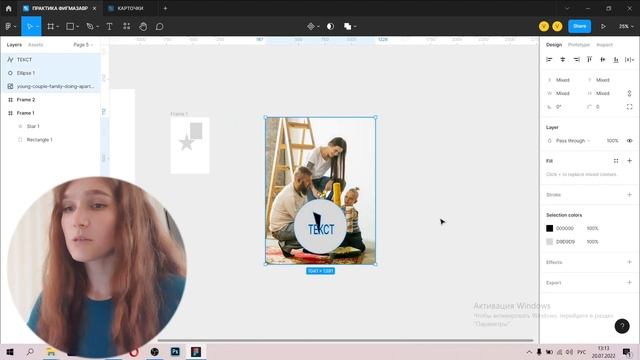Open Pen tool dropdown arrow
The width and height of the screenshot is (640, 360).
pos(98,27)
